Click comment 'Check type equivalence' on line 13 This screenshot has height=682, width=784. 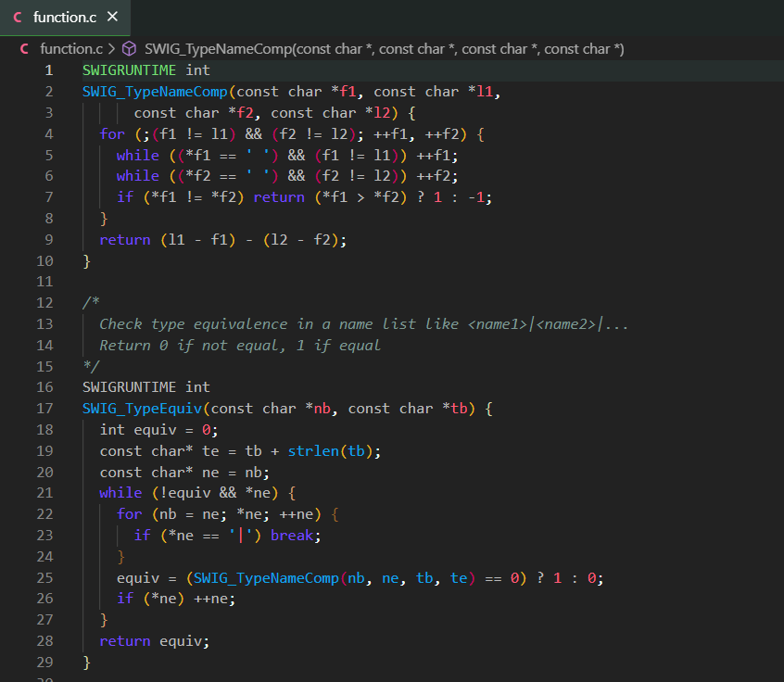(194, 324)
